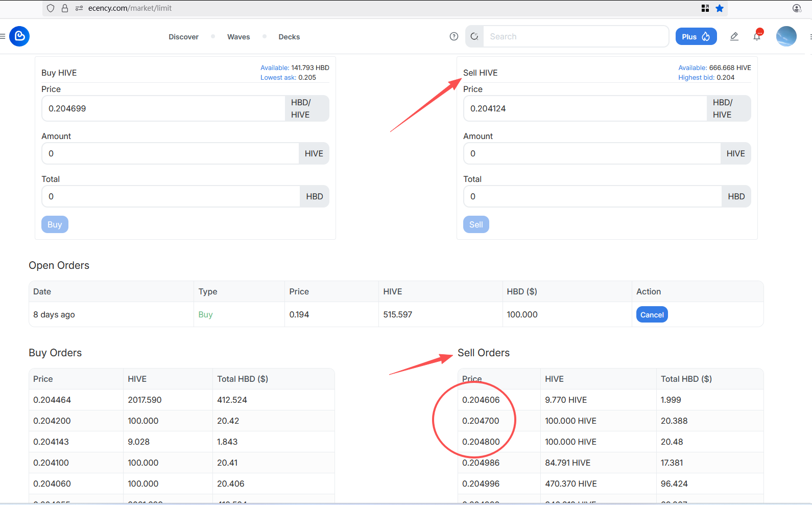The height and width of the screenshot is (505, 812).
Task: Open the notifications bell
Action: [x=757, y=36]
